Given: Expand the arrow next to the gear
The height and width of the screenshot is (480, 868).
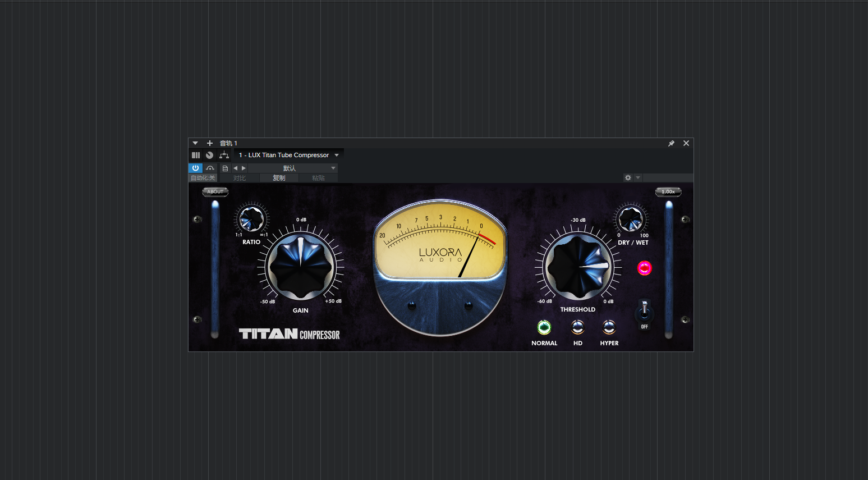Looking at the screenshot, I should coord(638,177).
